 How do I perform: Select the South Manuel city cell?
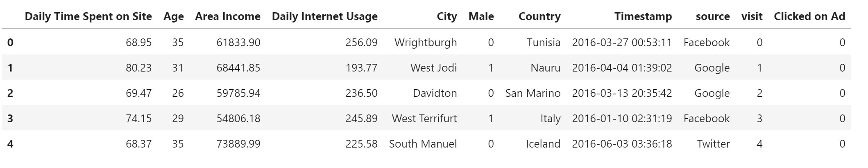[423, 144]
